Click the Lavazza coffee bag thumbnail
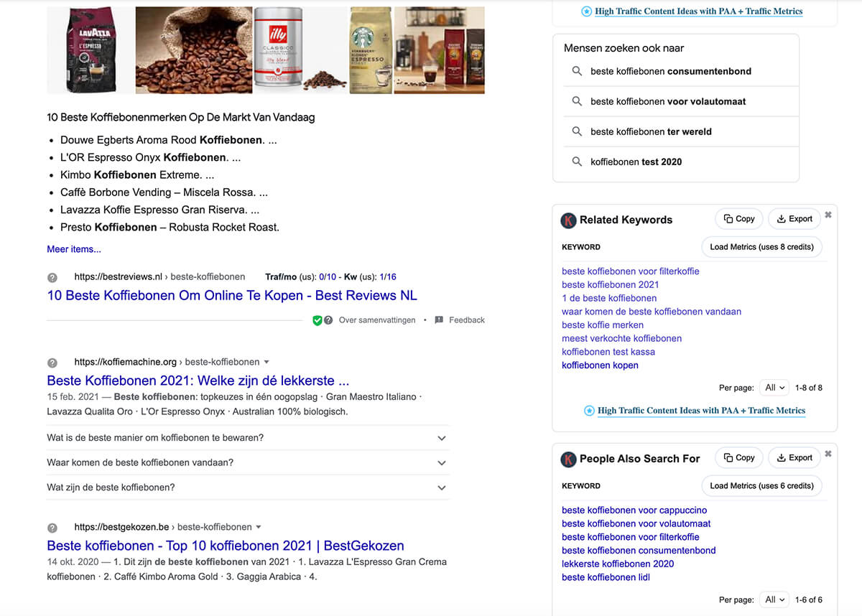Image resolution: width=862 pixels, height=616 pixels. (88, 50)
